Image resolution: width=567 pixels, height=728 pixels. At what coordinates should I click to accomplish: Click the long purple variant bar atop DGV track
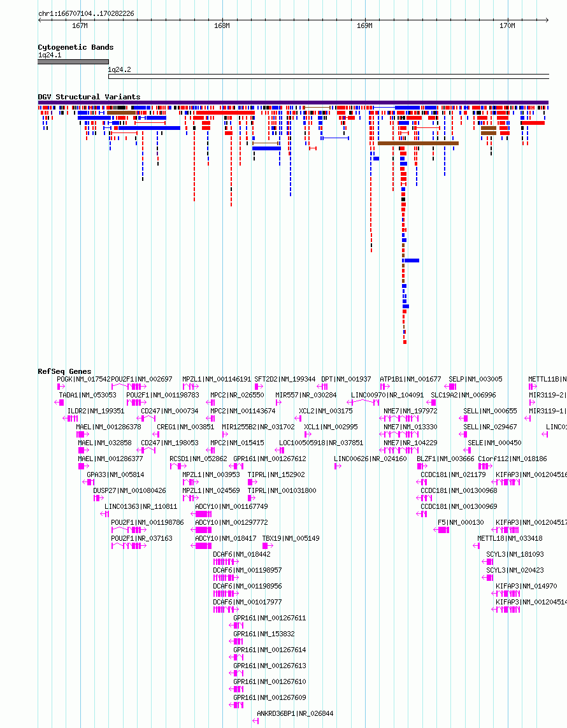(293, 103)
